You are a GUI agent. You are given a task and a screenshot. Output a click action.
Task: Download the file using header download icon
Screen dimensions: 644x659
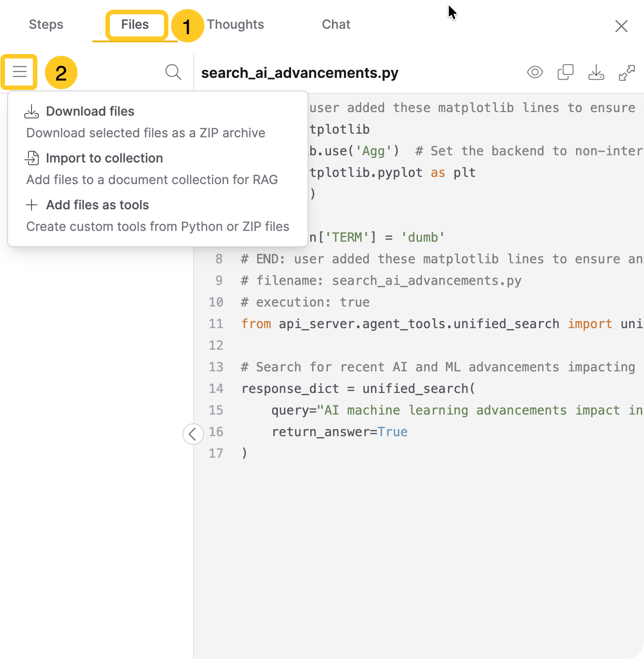click(596, 72)
